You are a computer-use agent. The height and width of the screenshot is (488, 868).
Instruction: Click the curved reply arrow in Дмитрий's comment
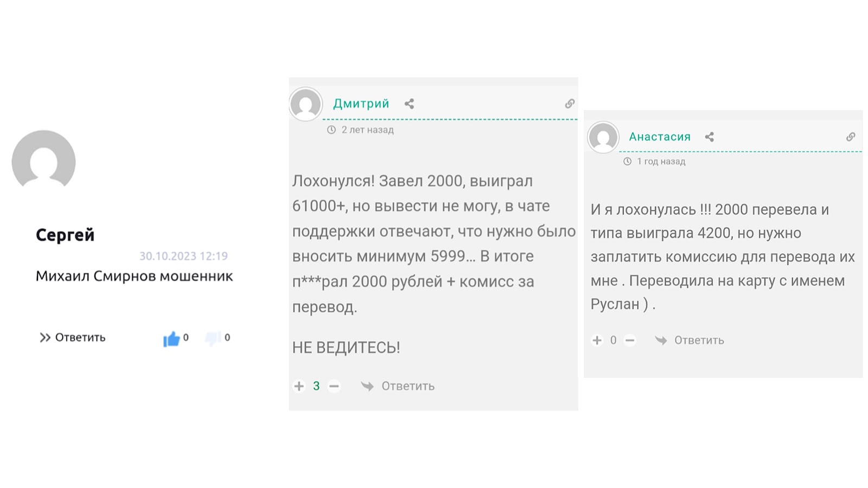[367, 386]
